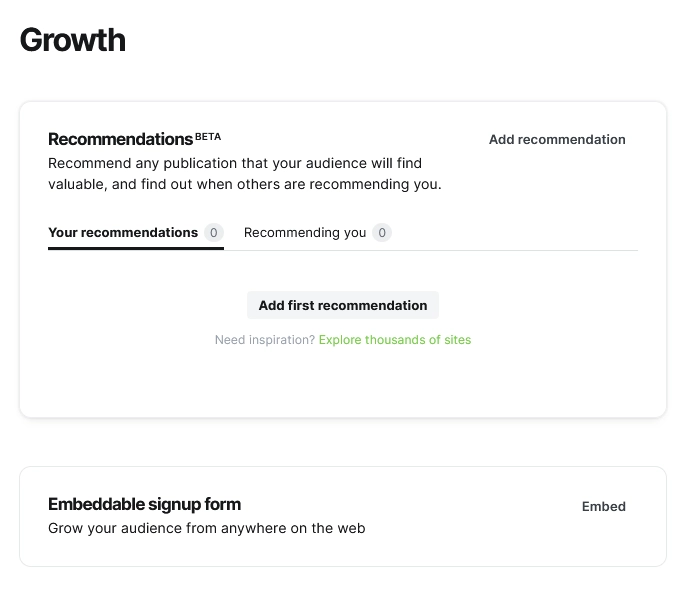
Task: Click the word 'sites' in the green link
Action: 457,340
